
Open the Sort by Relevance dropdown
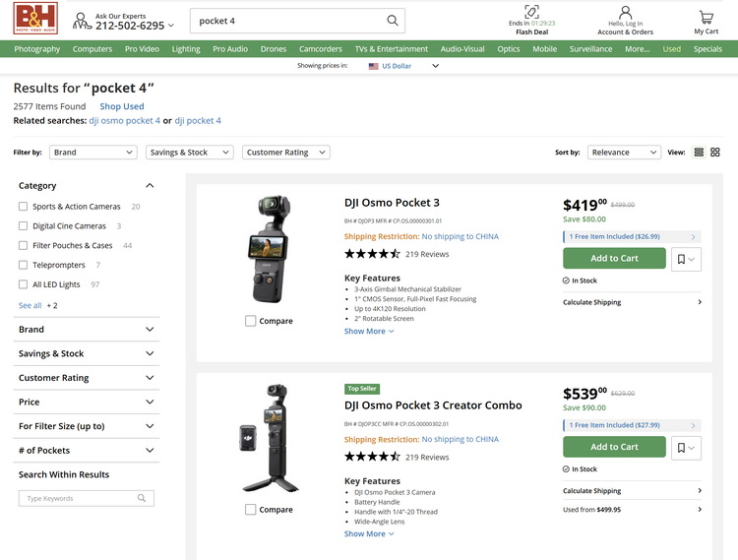click(624, 152)
